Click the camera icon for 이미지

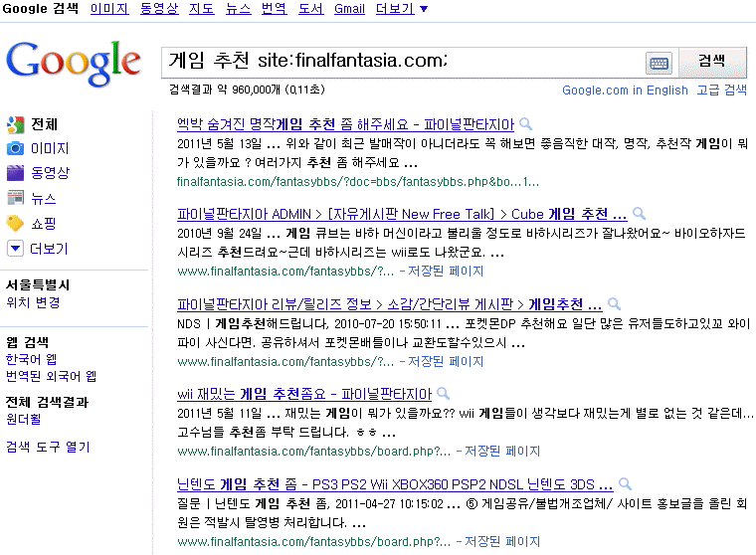tap(16, 148)
